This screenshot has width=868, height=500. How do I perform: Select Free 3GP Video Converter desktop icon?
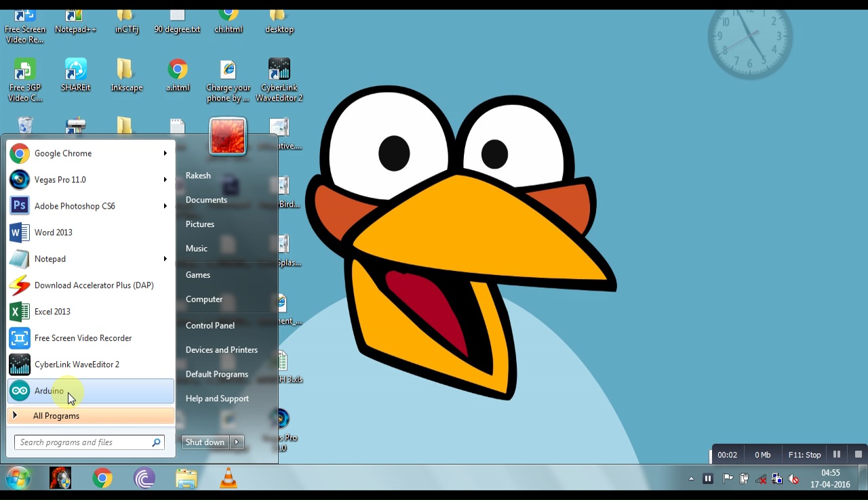[25, 81]
